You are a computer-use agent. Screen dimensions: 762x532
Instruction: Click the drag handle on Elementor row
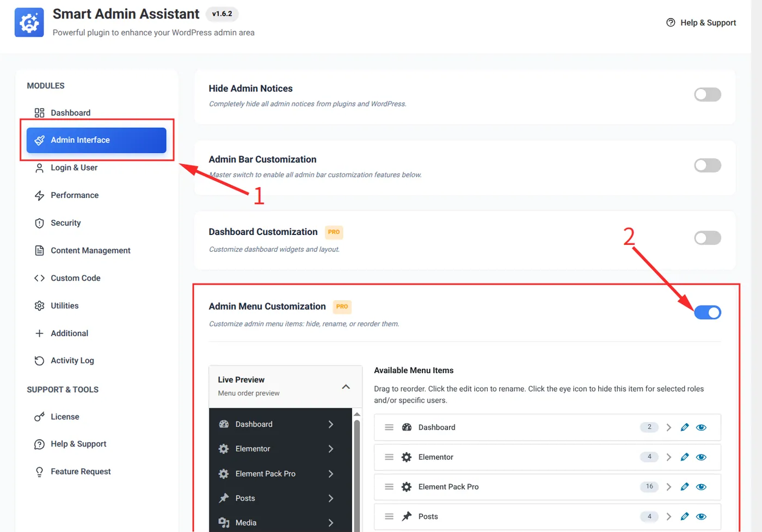click(x=389, y=457)
